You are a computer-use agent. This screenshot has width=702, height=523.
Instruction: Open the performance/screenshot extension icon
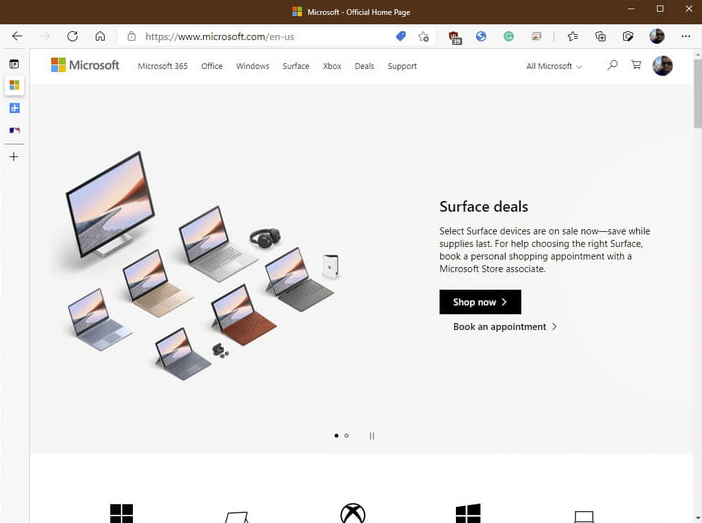point(536,36)
